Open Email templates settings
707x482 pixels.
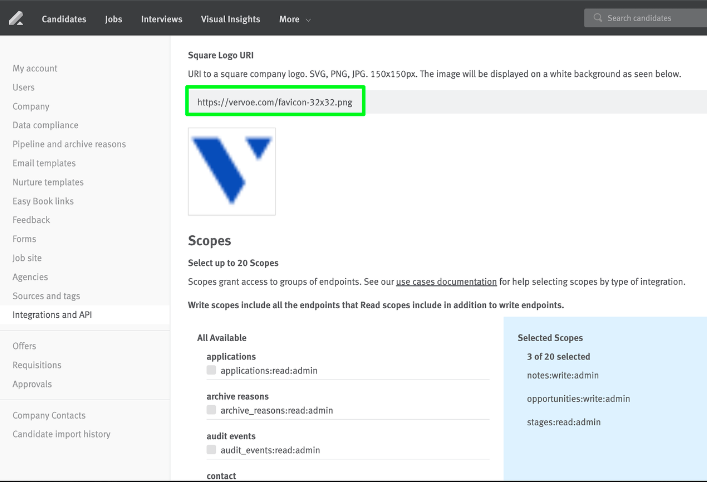pyautogui.click(x=44, y=163)
